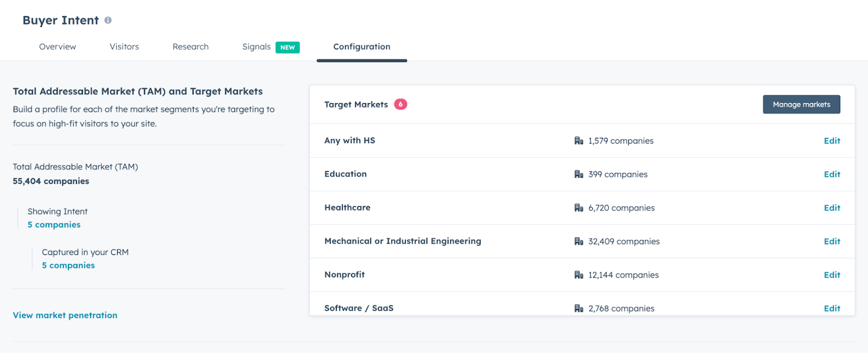
Task: Click the building icon in Nonprofit row
Action: click(x=579, y=275)
